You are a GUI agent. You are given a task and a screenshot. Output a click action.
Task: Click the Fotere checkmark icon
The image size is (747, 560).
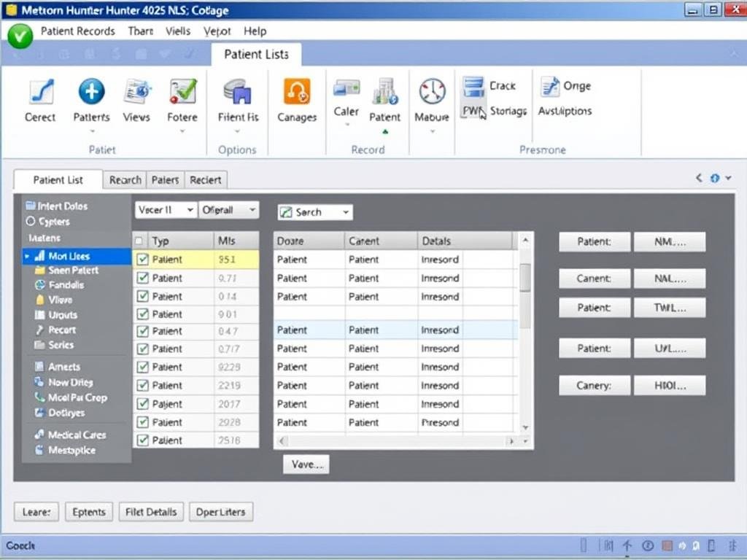point(182,93)
